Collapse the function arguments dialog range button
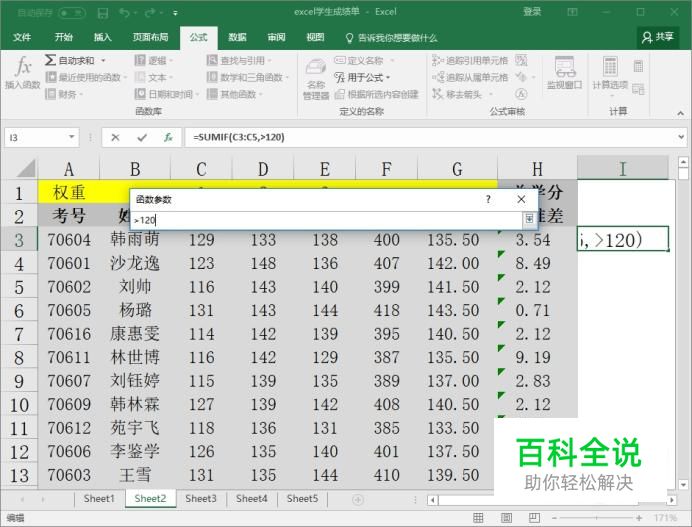This screenshot has width=692, height=527. 529,218
